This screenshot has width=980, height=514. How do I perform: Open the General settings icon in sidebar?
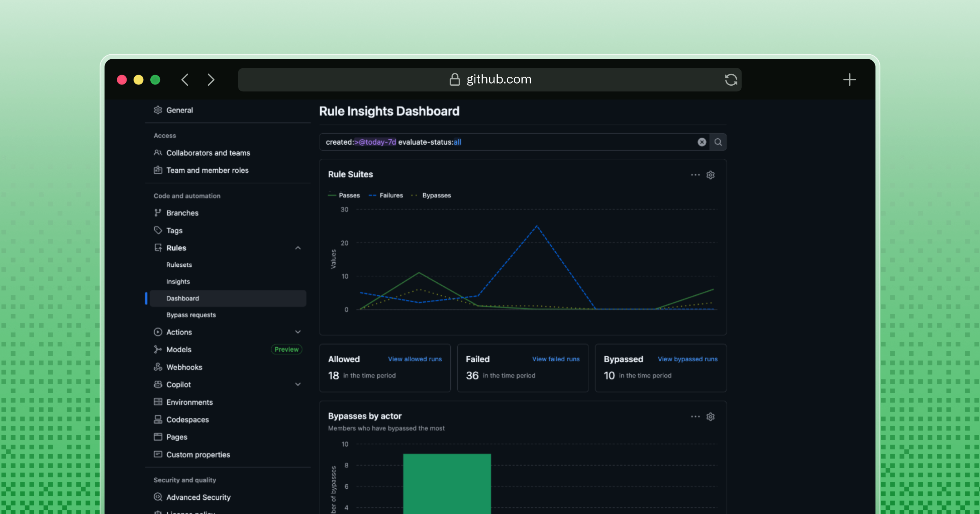(x=158, y=110)
